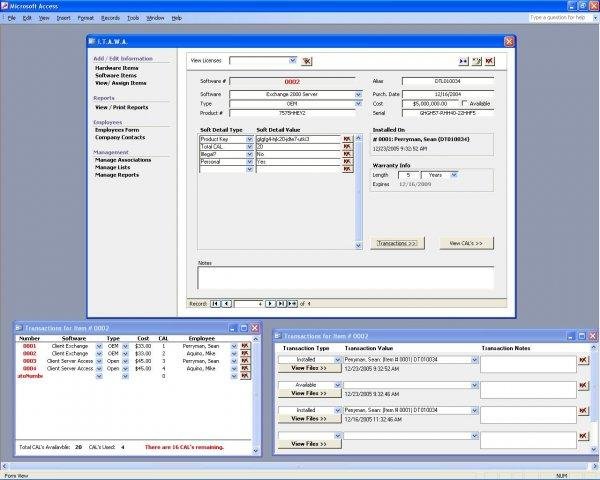Click the Type a question for help box
Image resolution: width=600 pixels, height=480 pixels.
click(560, 18)
